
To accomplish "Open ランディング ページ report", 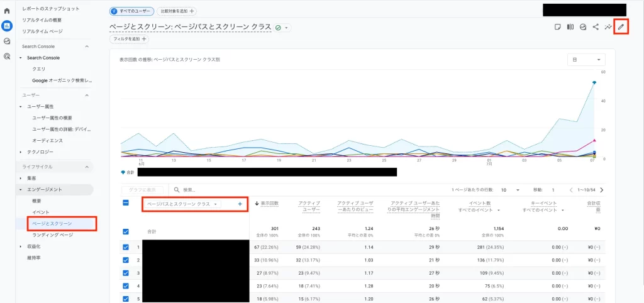I will [x=53, y=235].
